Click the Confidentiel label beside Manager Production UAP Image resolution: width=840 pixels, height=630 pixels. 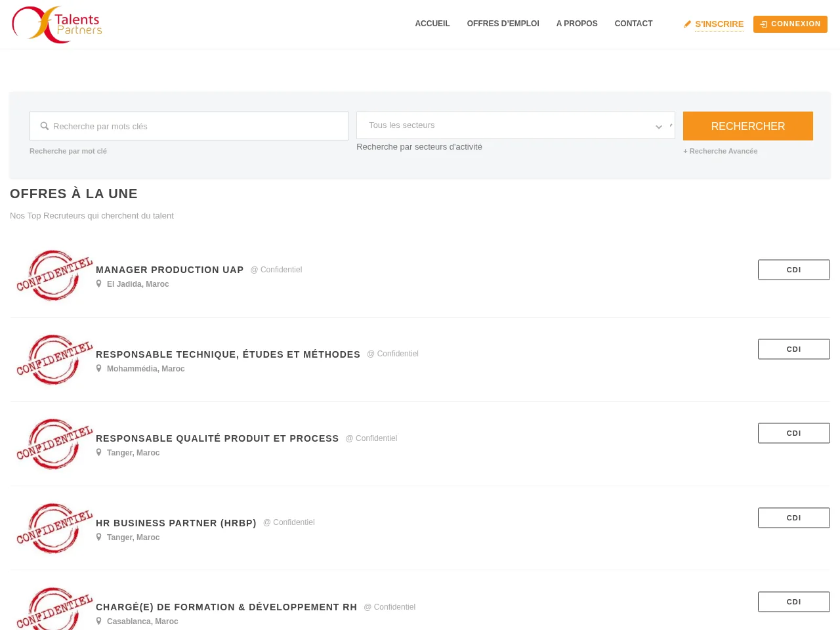276,270
